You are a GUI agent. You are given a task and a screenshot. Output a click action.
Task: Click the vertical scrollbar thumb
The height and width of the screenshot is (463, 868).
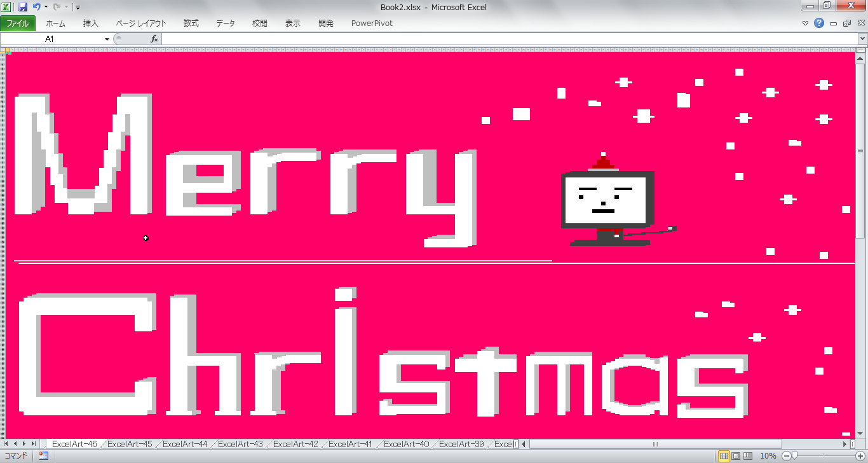pos(860,151)
